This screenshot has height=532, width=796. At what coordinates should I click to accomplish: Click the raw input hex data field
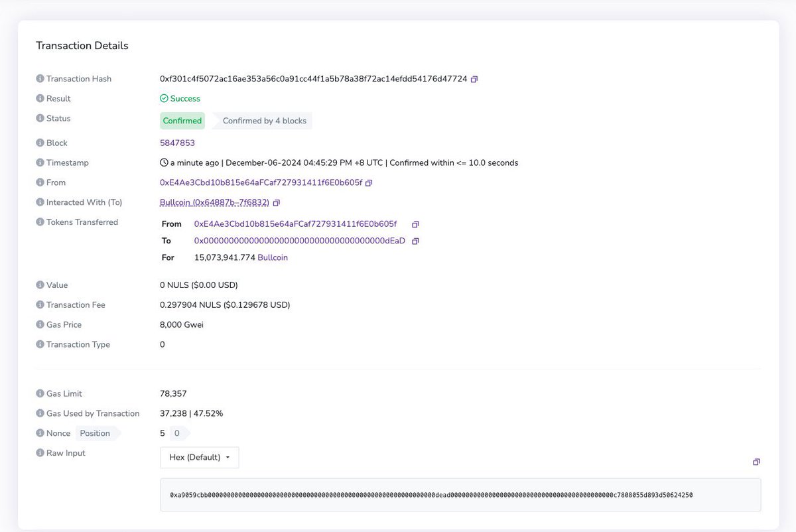[x=460, y=495]
